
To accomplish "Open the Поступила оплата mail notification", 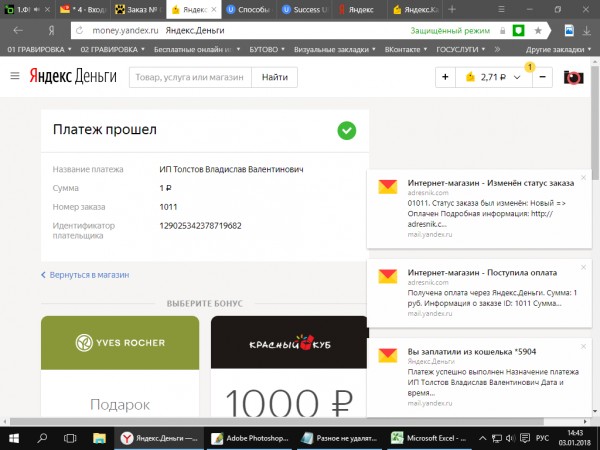I will click(x=479, y=293).
